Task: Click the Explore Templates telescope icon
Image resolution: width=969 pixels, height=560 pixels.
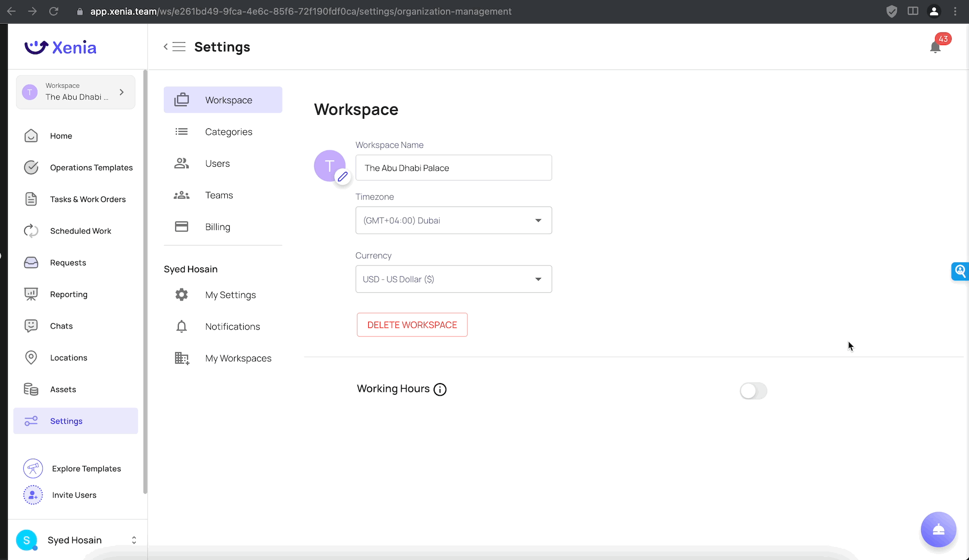Action: pyautogui.click(x=33, y=468)
